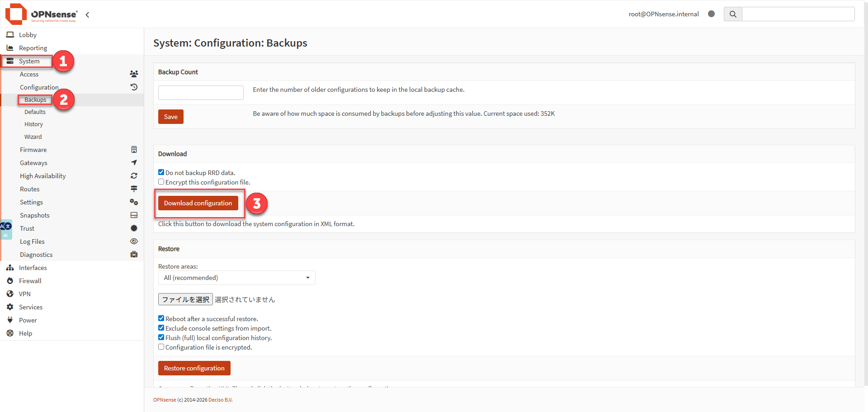Image resolution: width=868 pixels, height=412 pixels.
Task: Click the Download configuration button
Action: click(198, 203)
